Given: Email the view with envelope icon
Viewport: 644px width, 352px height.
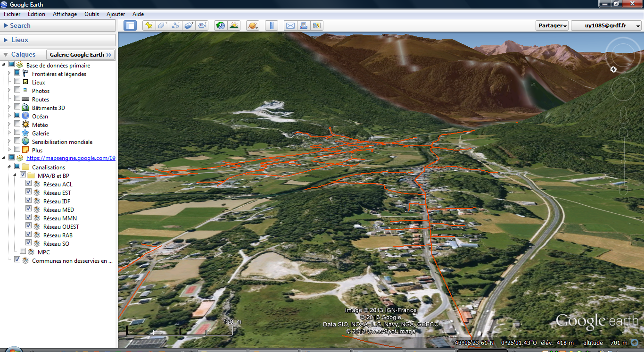Looking at the screenshot, I should click(x=290, y=25).
